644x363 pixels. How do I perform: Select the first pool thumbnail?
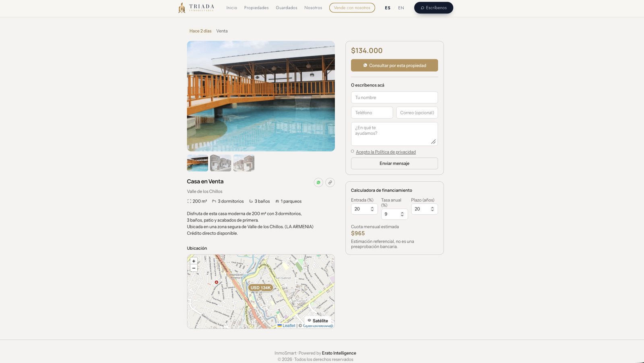[197, 163]
